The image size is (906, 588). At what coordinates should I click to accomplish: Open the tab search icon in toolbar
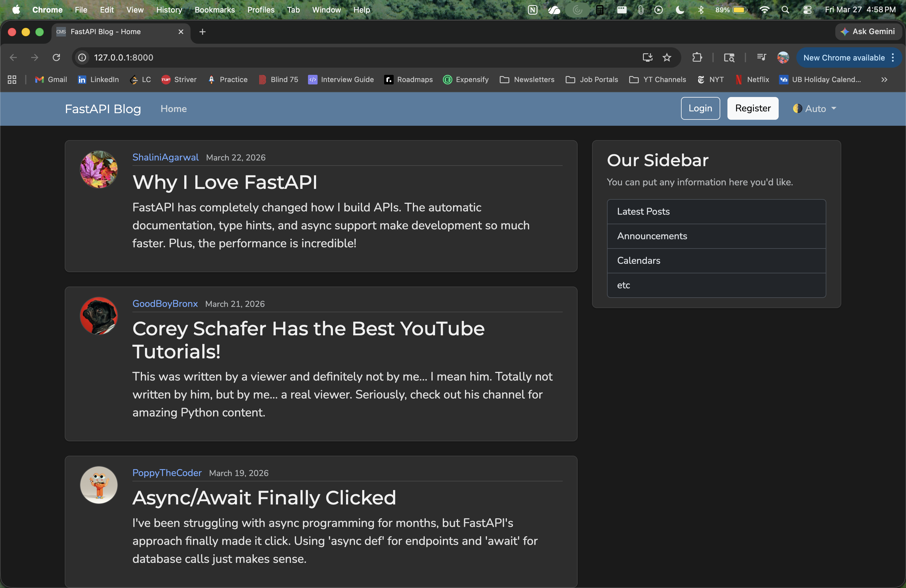(729, 57)
